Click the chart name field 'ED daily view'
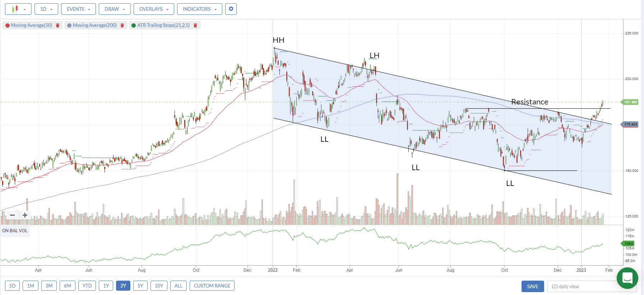The image size is (644, 295). 592,286
